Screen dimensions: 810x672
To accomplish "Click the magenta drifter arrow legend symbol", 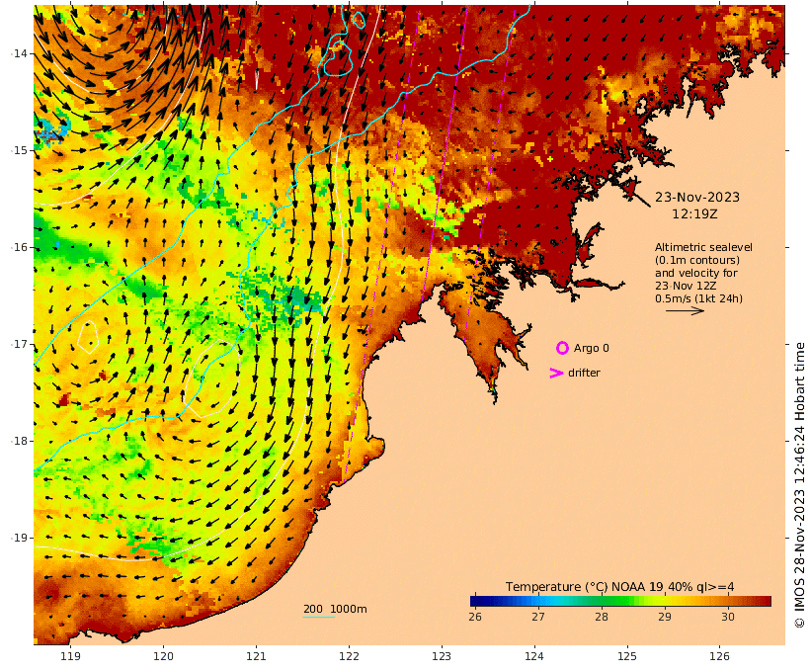I will click(x=556, y=374).
